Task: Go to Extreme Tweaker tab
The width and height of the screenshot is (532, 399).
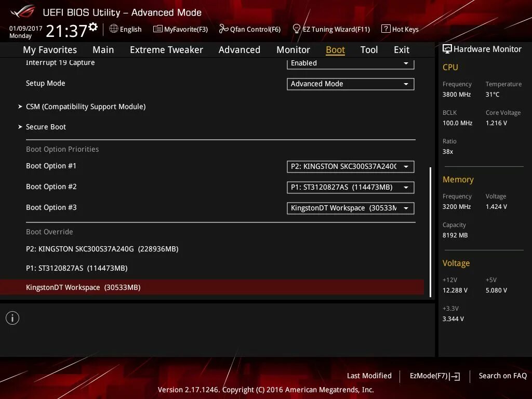Action: pos(166,50)
